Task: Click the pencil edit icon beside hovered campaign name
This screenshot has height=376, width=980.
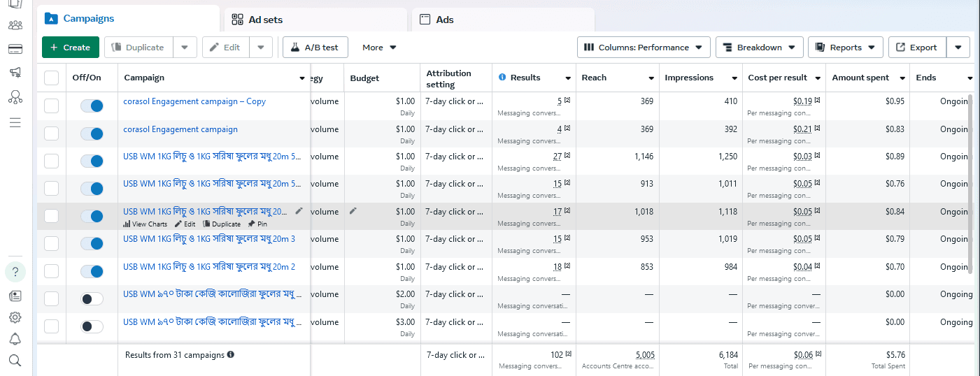Action: 299,211
